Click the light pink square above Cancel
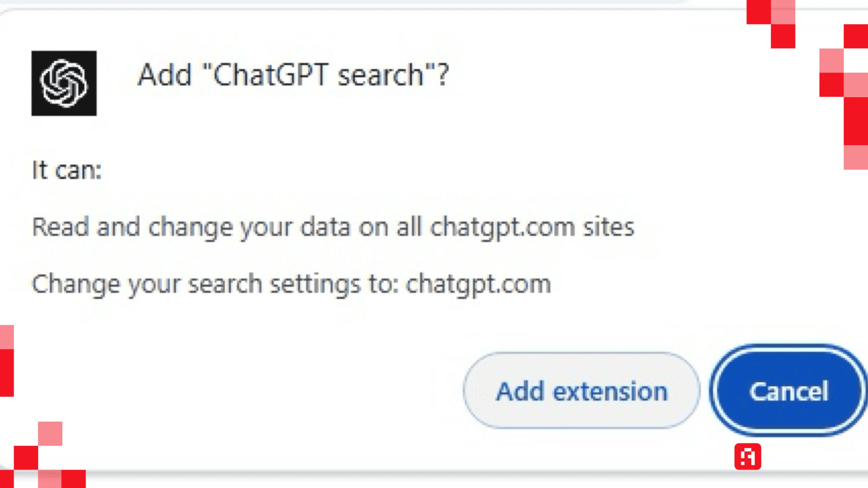 (856, 157)
